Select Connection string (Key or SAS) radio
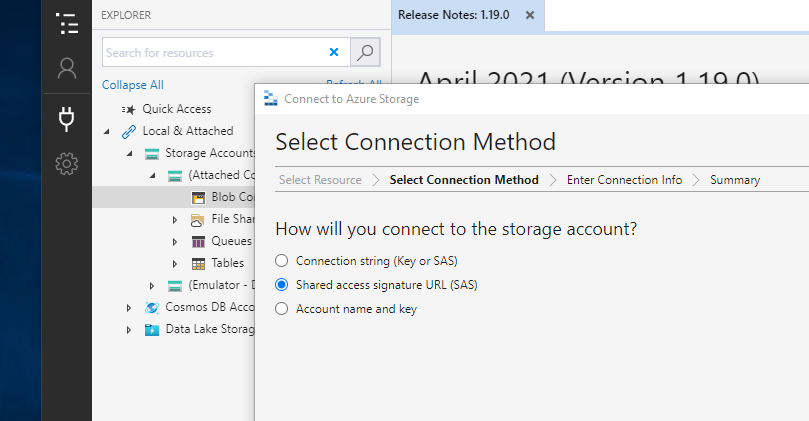 [281, 261]
